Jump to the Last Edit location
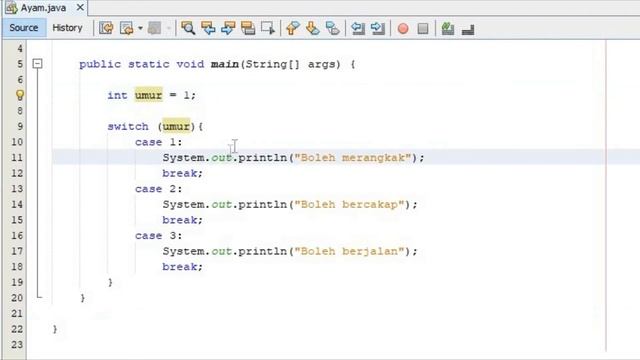640x360 pixels. tap(106, 28)
